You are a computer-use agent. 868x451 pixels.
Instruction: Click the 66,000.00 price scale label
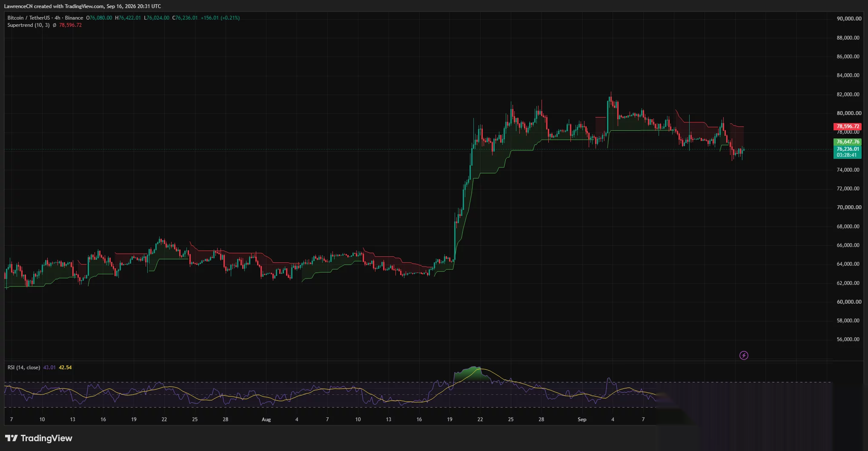tap(849, 245)
